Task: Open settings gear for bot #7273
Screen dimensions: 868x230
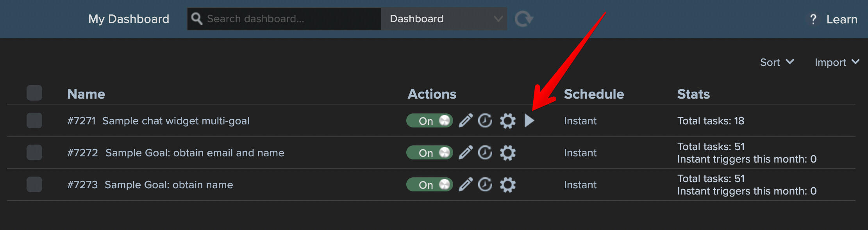Action: [x=507, y=185]
